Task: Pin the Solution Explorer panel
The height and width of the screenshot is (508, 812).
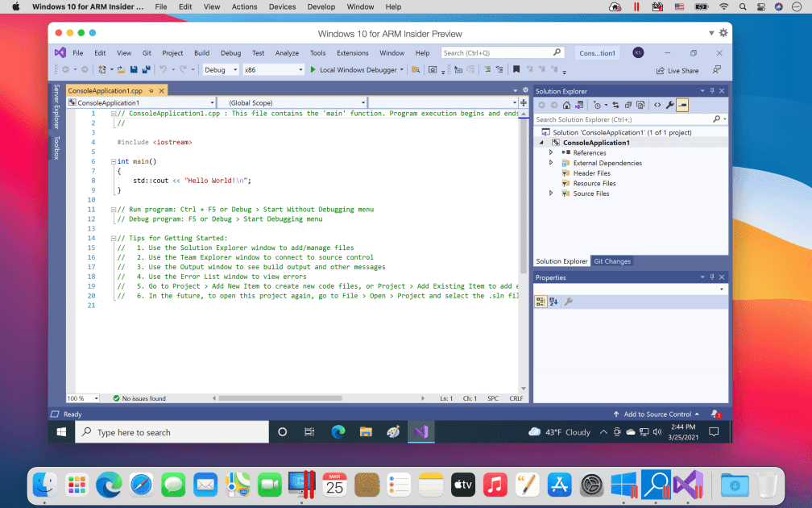Action: click(x=711, y=90)
